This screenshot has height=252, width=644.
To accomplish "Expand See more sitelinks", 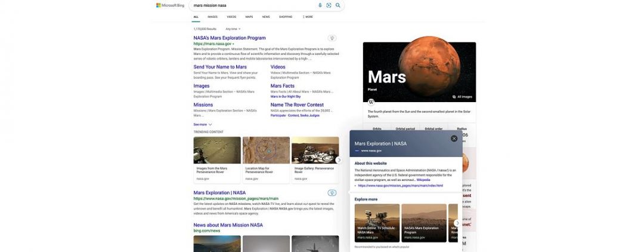I will (x=203, y=125).
